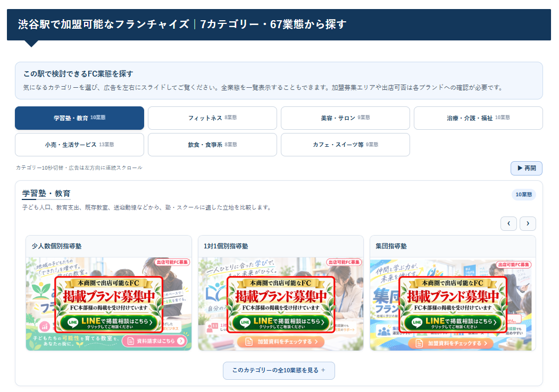The image size is (559, 392).
Task: Click 加盟資料をチェックする in 1対1個別指導塾 card
Action: click(281, 342)
